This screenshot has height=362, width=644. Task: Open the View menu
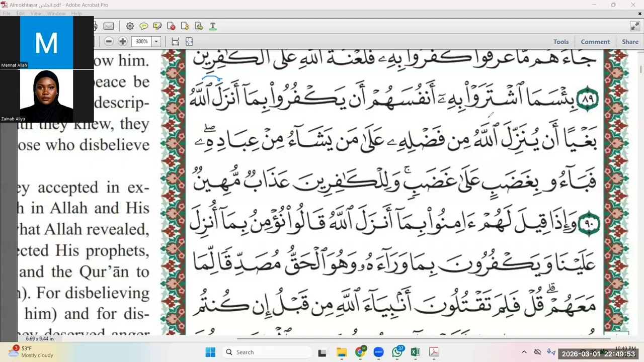click(x=36, y=14)
